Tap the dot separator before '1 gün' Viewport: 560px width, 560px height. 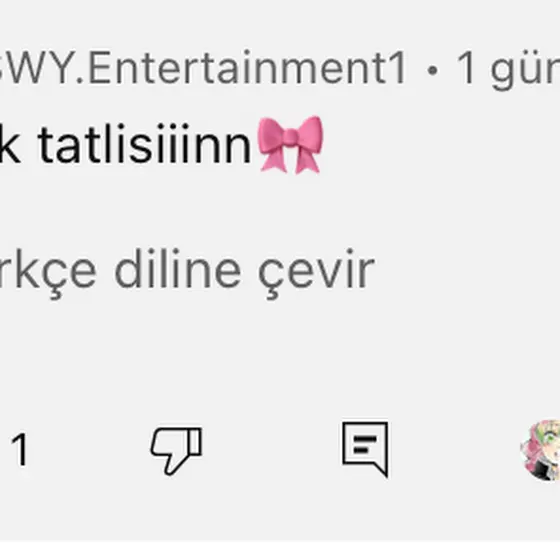pos(432,70)
